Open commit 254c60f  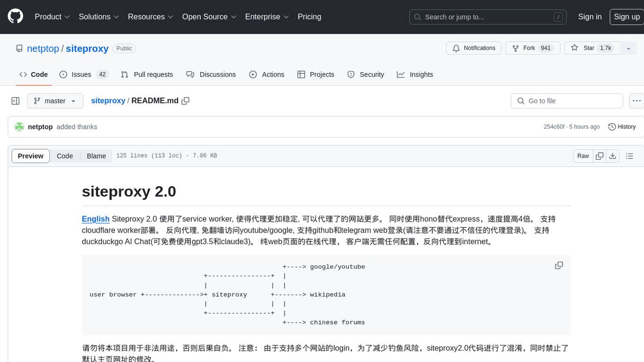[x=554, y=127]
